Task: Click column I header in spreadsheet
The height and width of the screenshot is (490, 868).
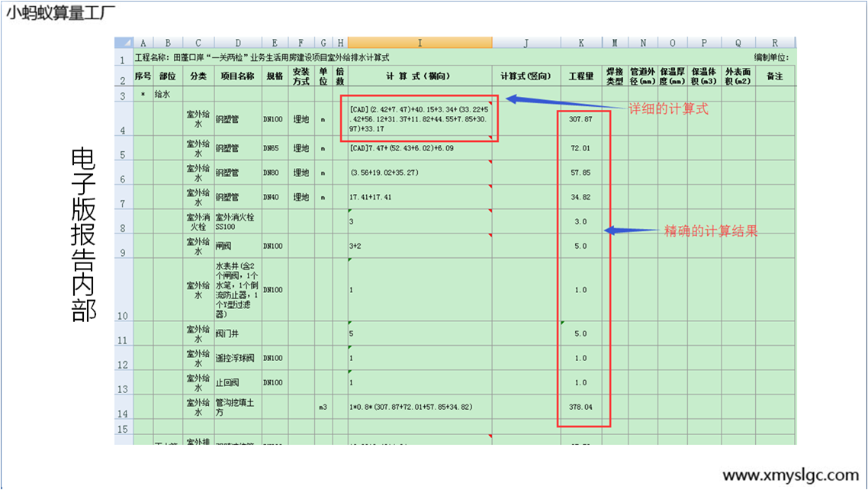Action: (x=420, y=43)
